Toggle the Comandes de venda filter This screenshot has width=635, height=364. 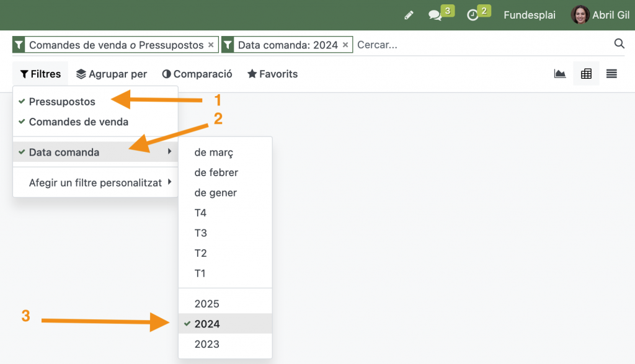[x=78, y=122]
